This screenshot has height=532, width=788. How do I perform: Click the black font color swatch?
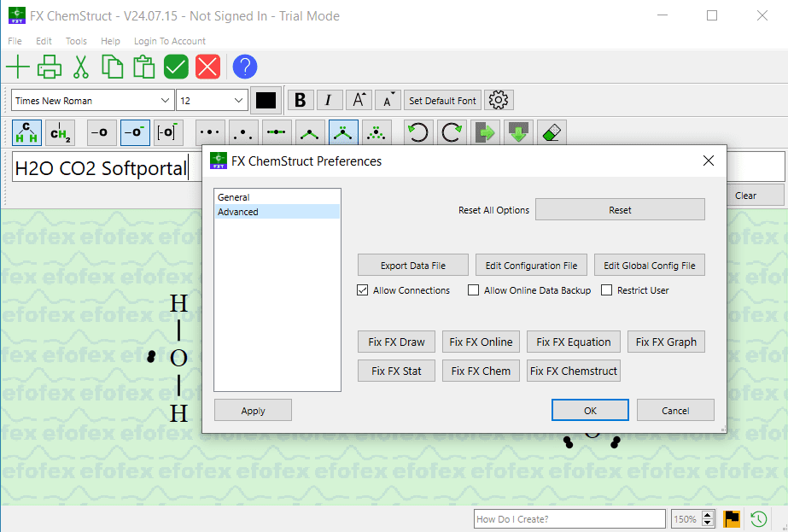[266, 100]
